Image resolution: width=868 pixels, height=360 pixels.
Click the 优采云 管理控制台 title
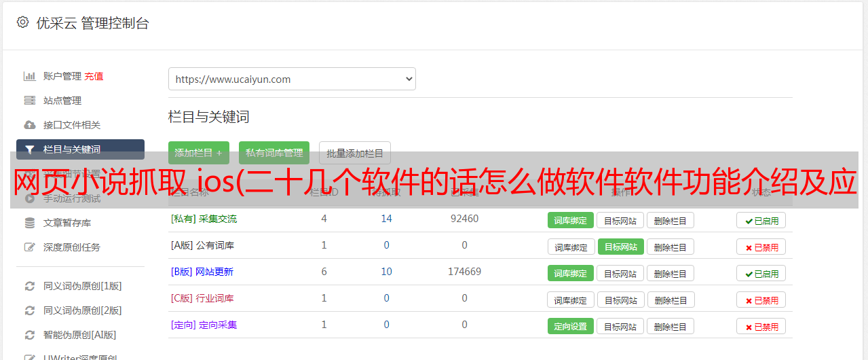(93, 23)
